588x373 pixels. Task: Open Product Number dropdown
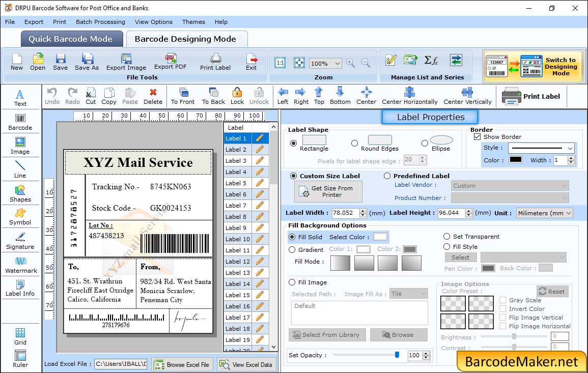coord(510,197)
